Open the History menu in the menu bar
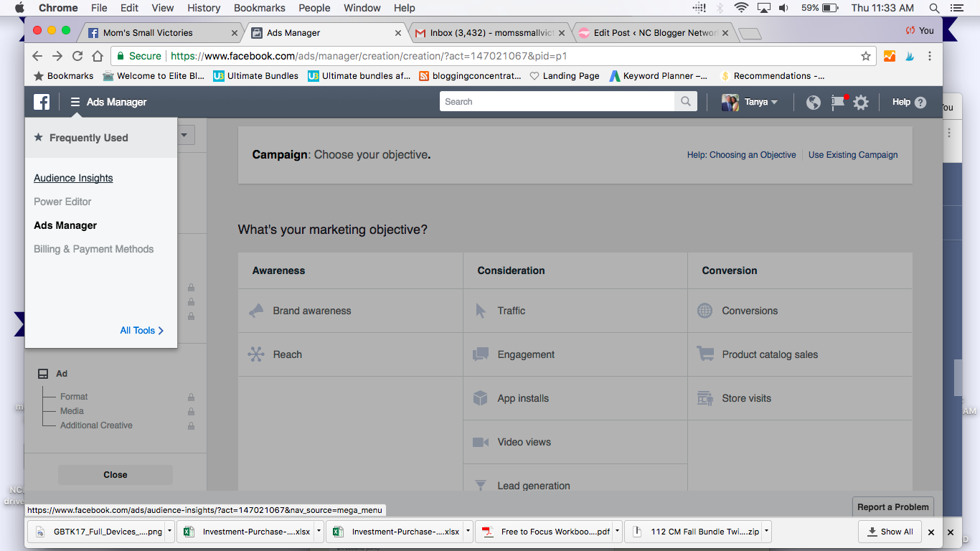This screenshot has height=551, width=980. [x=204, y=8]
